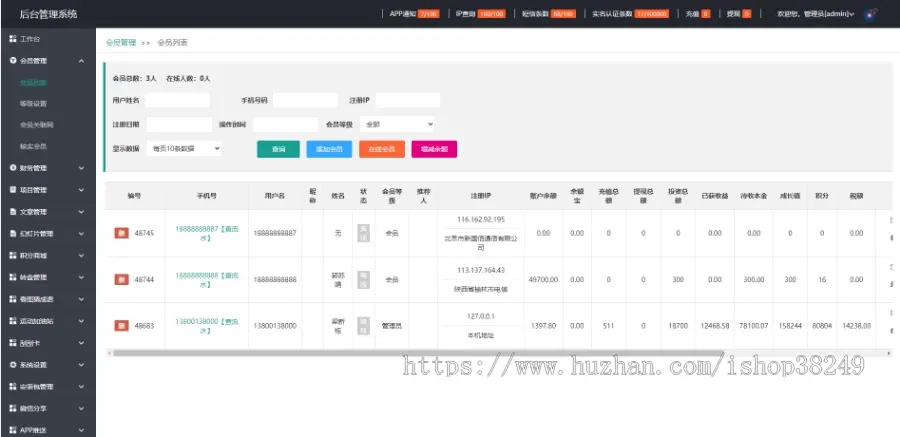Open the 会员等级 dropdown

click(x=397, y=124)
